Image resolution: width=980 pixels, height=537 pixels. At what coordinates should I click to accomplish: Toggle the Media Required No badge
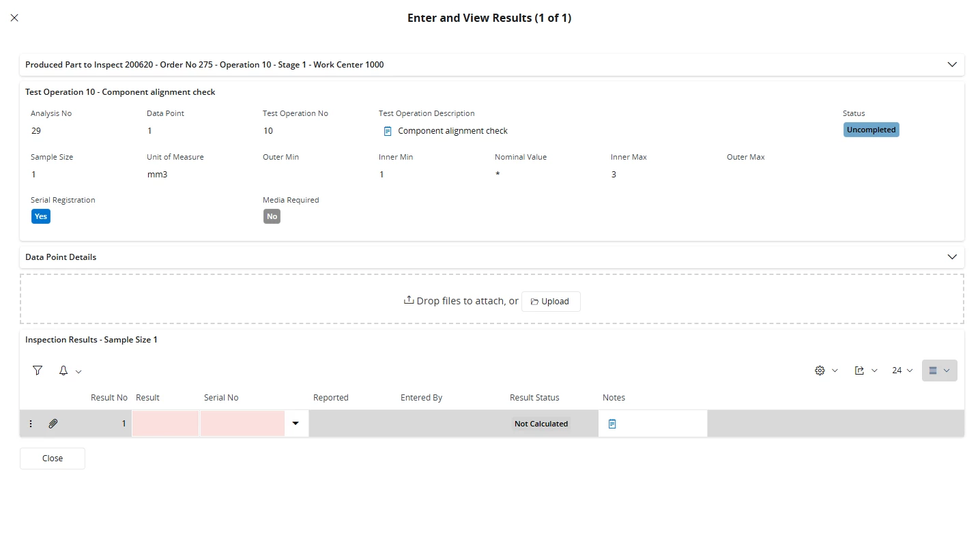(x=272, y=216)
